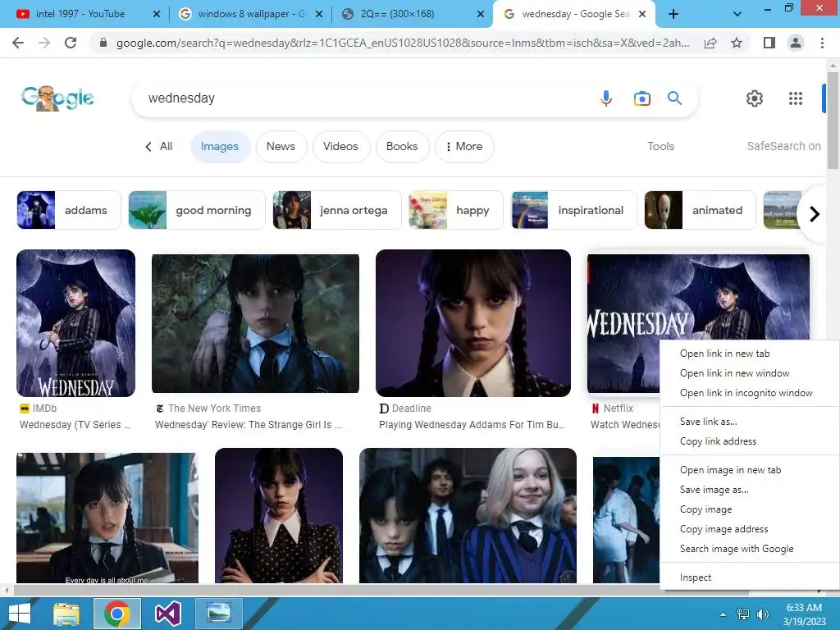Open the Chrome side panel

coord(769,43)
